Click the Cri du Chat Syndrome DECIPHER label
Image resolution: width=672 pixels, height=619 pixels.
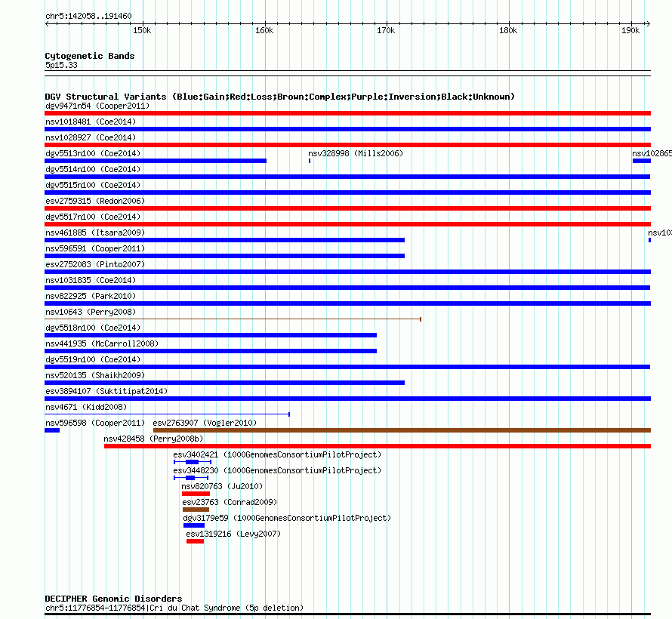tap(174, 608)
